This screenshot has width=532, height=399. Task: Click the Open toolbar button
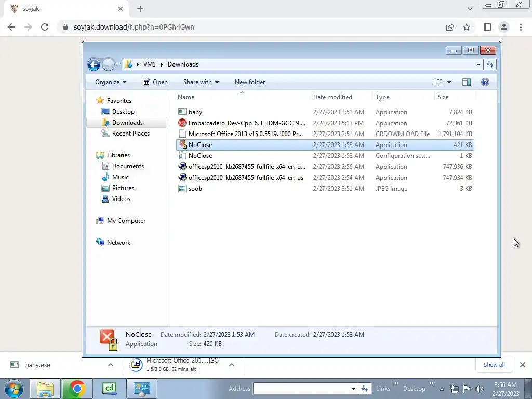[x=155, y=82]
